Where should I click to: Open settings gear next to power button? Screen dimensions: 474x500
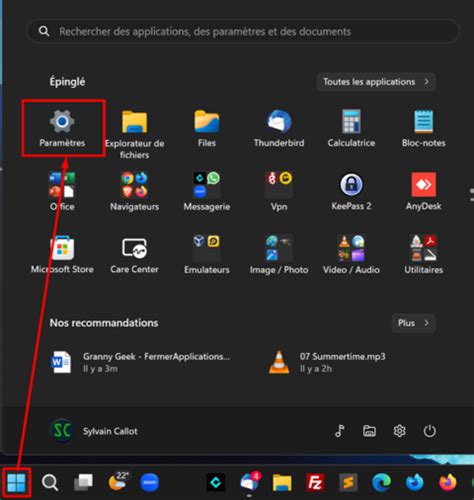pyautogui.click(x=399, y=431)
